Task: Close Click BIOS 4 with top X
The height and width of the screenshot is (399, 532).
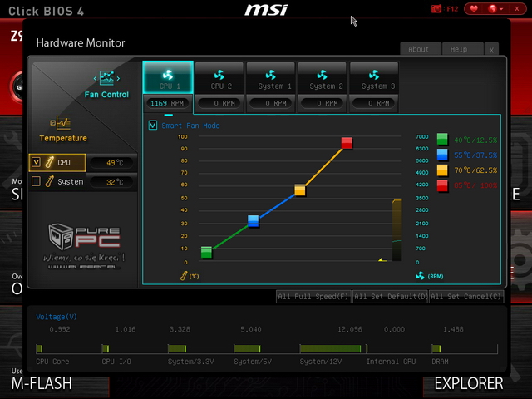Action: 517,9
